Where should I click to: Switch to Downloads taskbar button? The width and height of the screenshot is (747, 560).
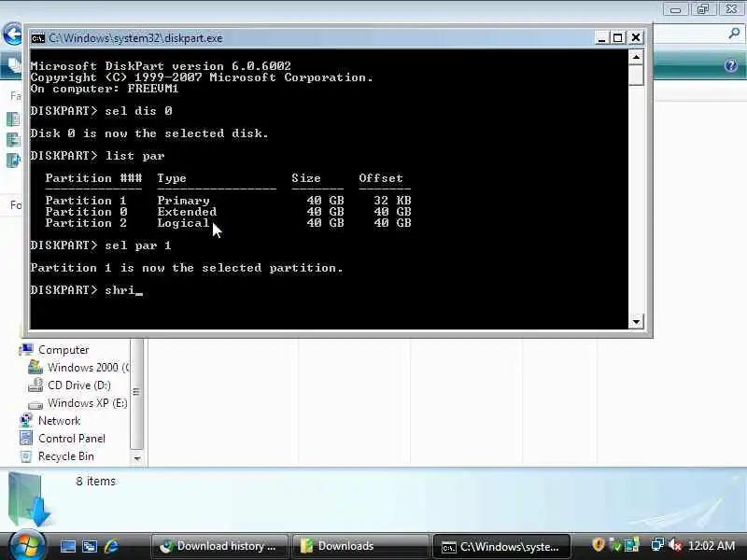click(x=360, y=546)
